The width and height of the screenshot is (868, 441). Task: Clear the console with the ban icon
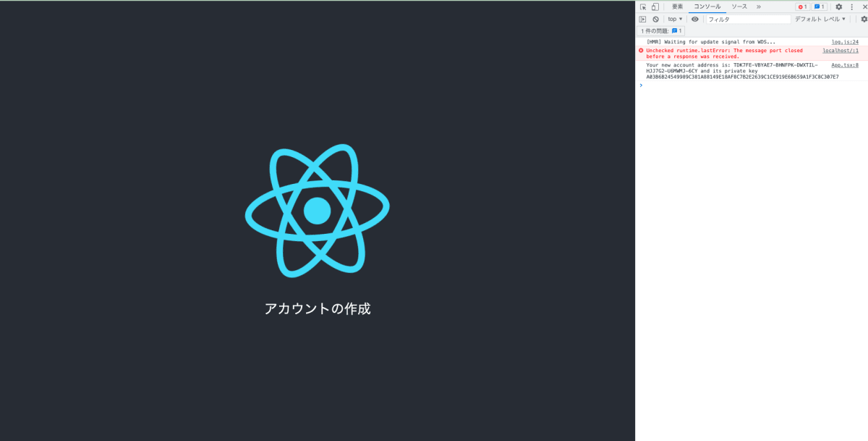pos(655,19)
